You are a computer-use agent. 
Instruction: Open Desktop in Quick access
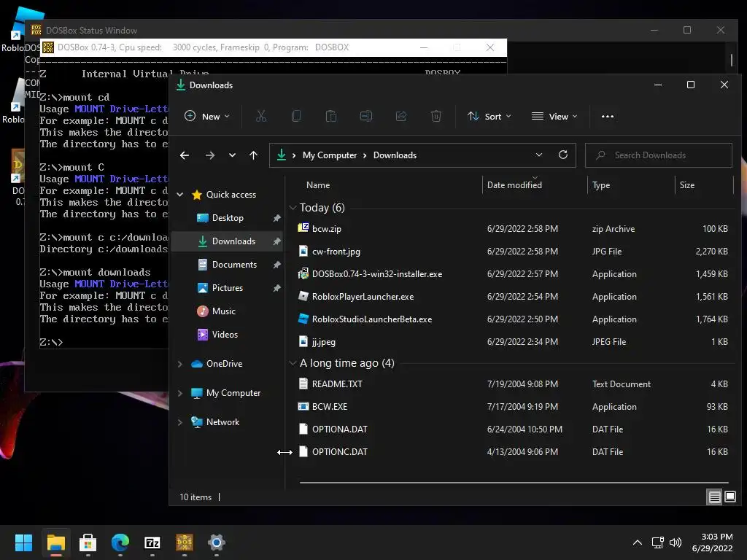[x=228, y=217]
